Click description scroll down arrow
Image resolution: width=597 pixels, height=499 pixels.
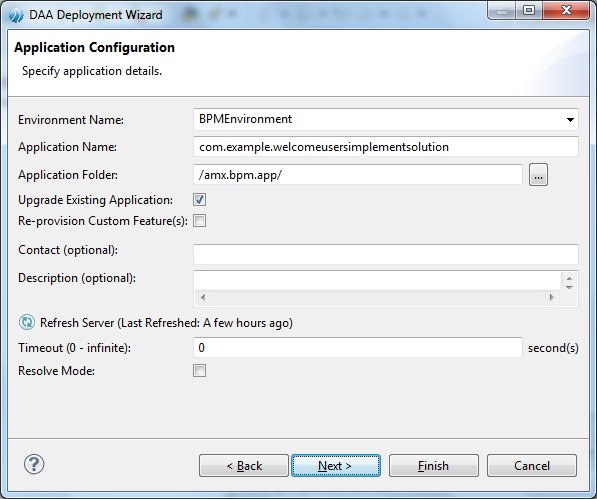[x=569, y=287]
